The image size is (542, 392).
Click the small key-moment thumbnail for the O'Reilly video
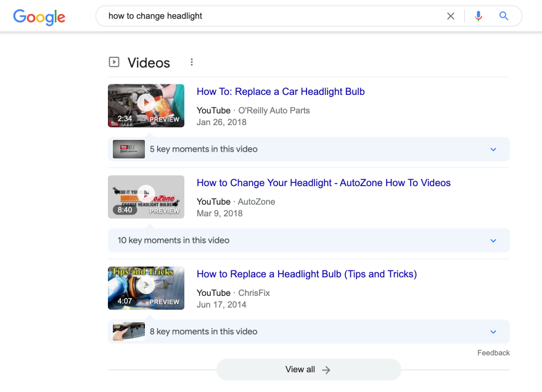[x=129, y=149]
